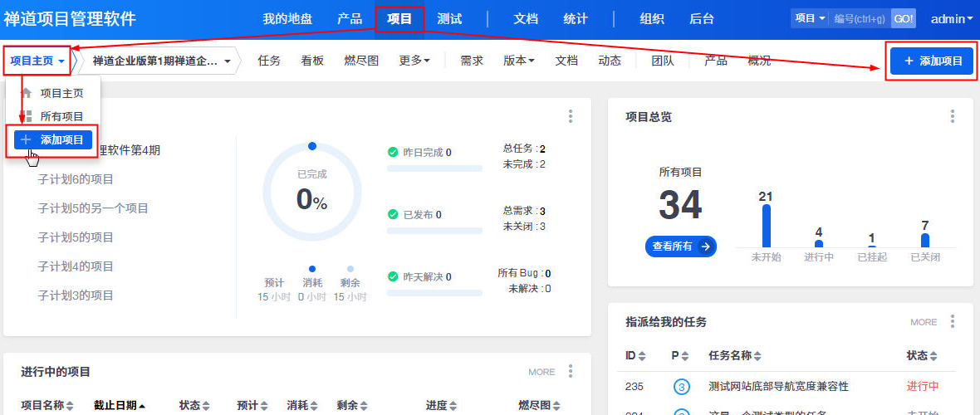Sort assigned tasks by 任务名称 column

tap(735, 355)
